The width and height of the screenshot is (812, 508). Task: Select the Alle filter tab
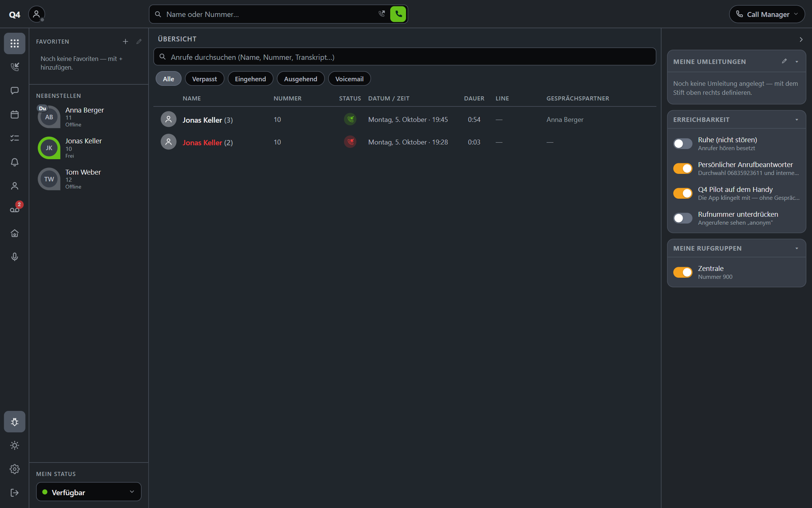click(168, 79)
